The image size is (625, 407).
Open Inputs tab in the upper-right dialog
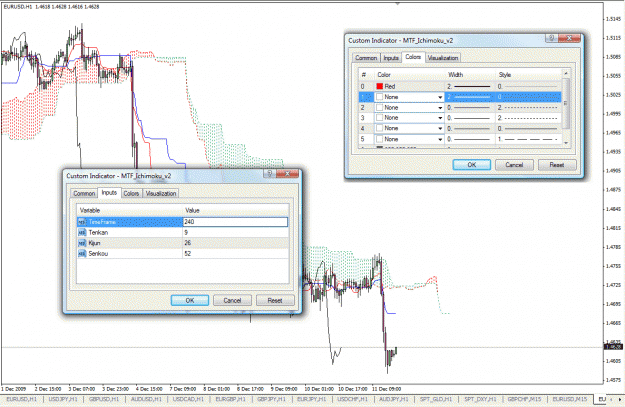pyautogui.click(x=391, y=58)
